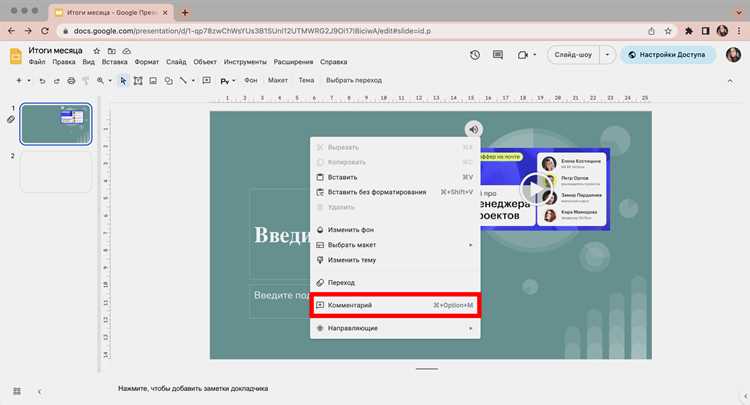Choose Изменить фон in context menu
This screenshot has width=750, height=405.
coord(395,230)
